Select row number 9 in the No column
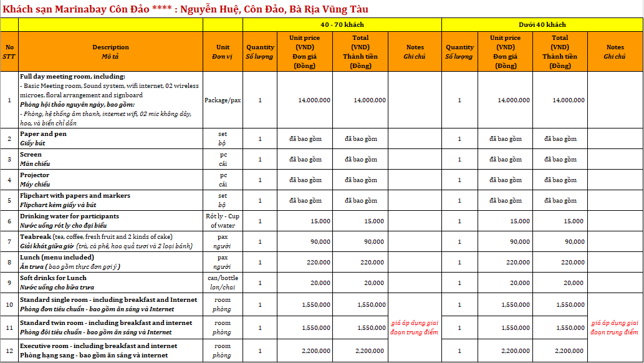 click(x=9, y=283)
